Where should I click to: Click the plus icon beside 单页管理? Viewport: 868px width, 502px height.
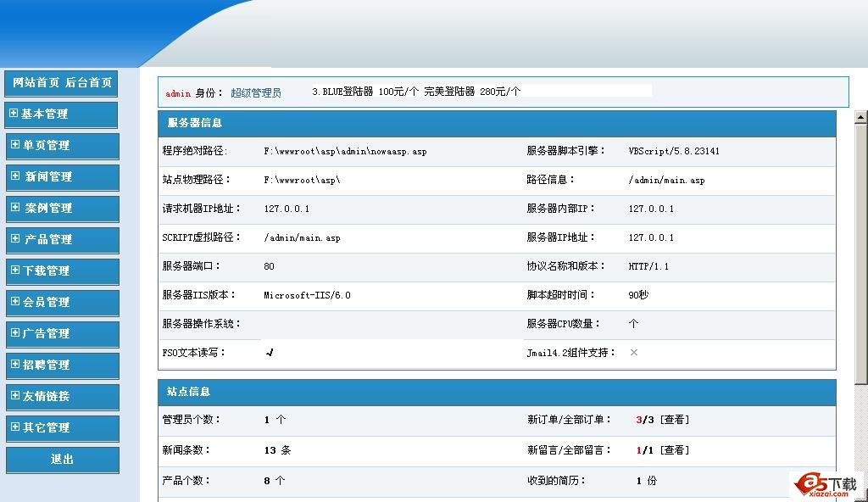click(15, 145)
